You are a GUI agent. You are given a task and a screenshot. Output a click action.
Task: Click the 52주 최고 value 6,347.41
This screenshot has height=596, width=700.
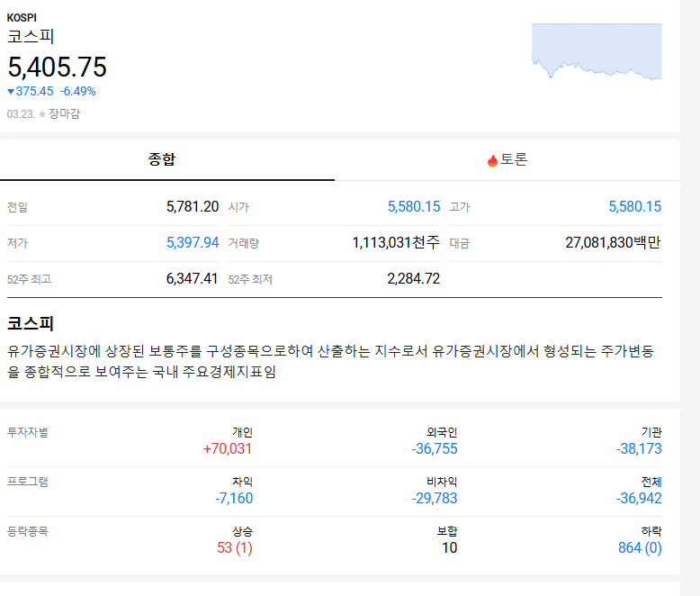(x=192, y=279)
